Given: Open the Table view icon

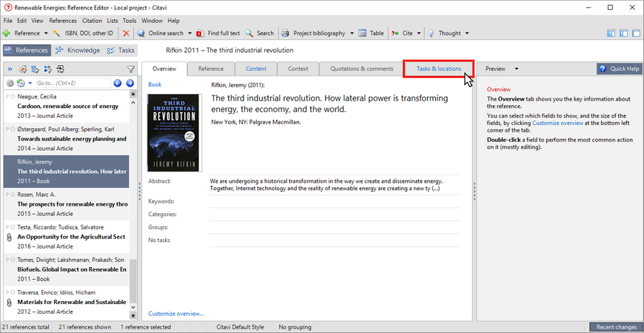Looking at the screenshot, I should click(x=362, y=33).
